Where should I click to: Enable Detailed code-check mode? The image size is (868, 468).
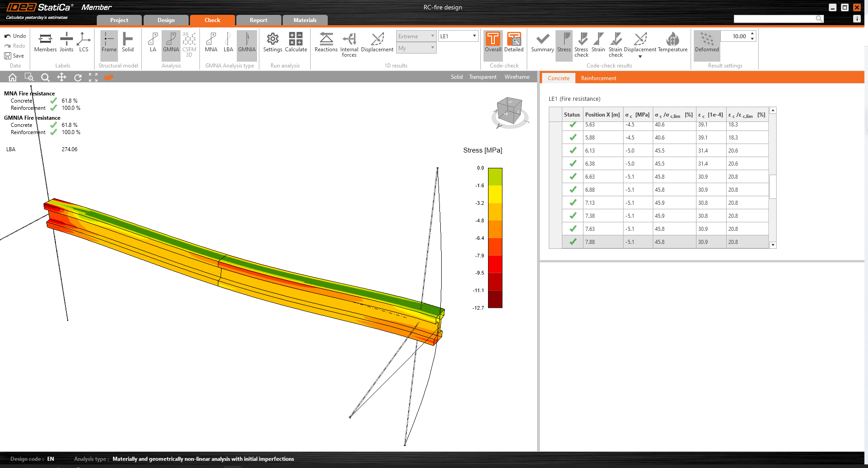coord(514,42)
